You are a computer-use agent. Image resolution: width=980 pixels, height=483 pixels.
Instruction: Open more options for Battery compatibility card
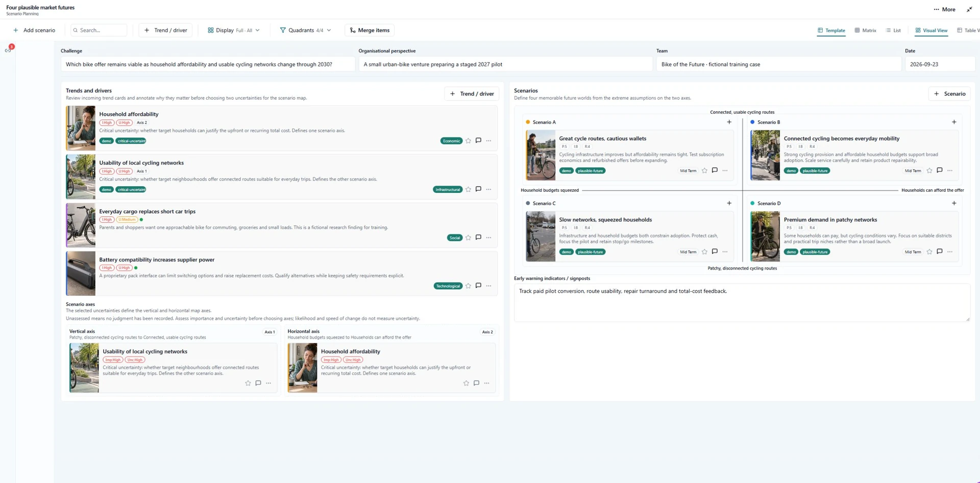pyautogui.click(x=488, y=286)
